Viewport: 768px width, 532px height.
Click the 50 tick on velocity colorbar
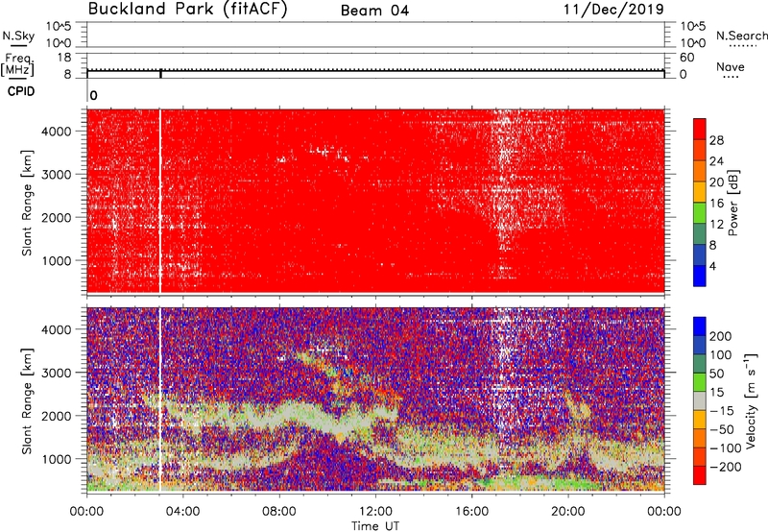click(x=716, y=374)
